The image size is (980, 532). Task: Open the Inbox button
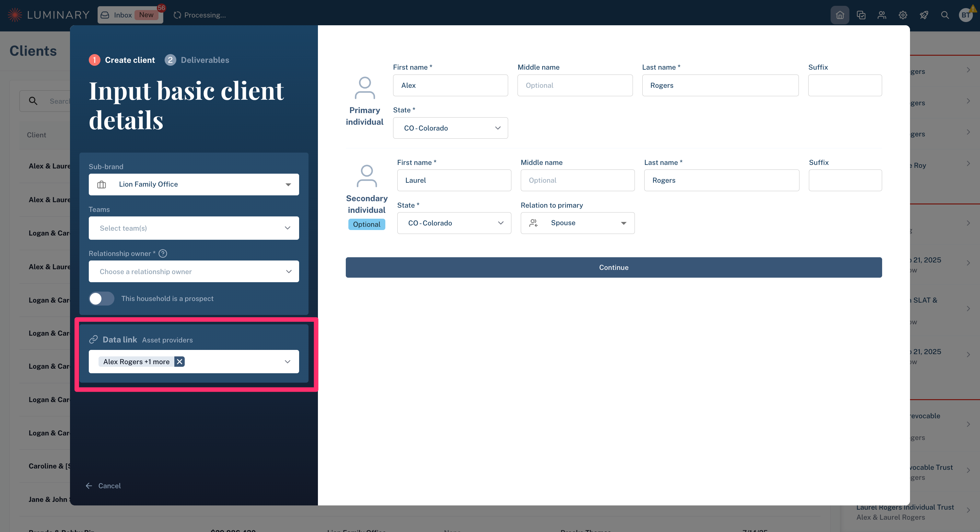coord(130,15)
